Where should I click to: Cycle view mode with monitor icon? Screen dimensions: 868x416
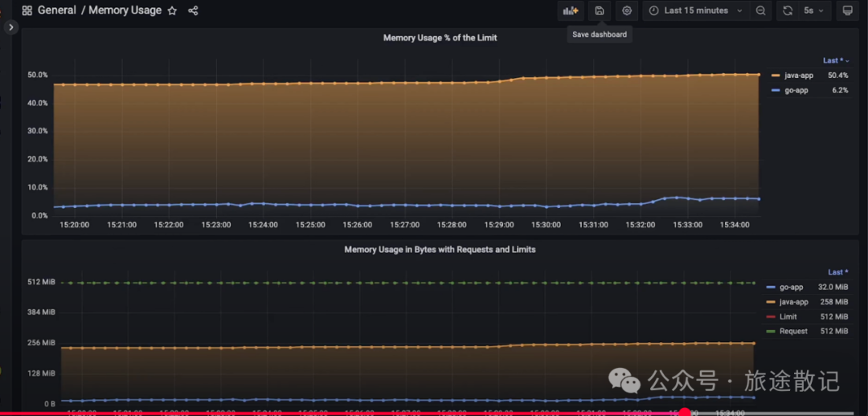[x=847, y=10]
